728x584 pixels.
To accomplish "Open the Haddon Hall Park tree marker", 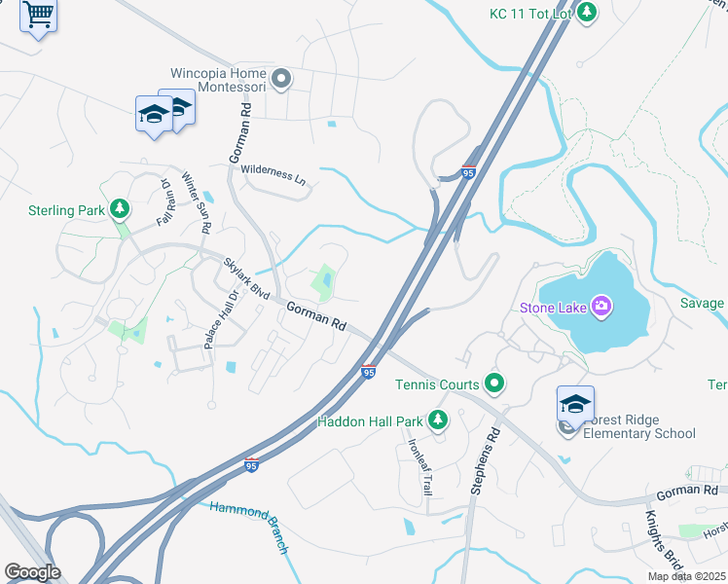I will (437, 421).
